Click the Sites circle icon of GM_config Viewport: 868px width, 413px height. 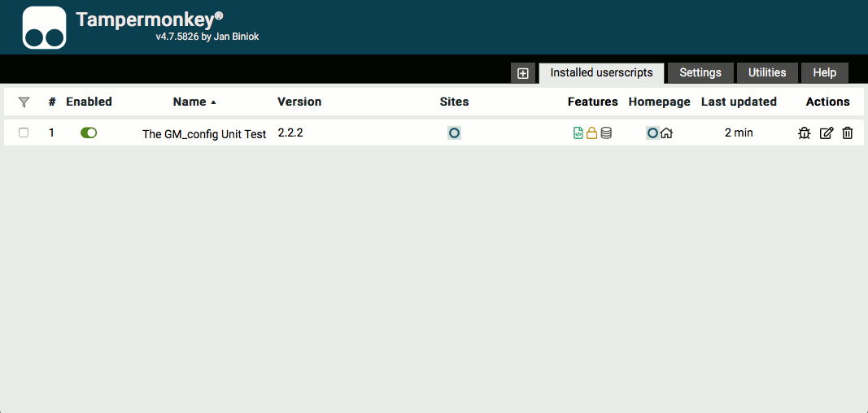coord(454,133)
